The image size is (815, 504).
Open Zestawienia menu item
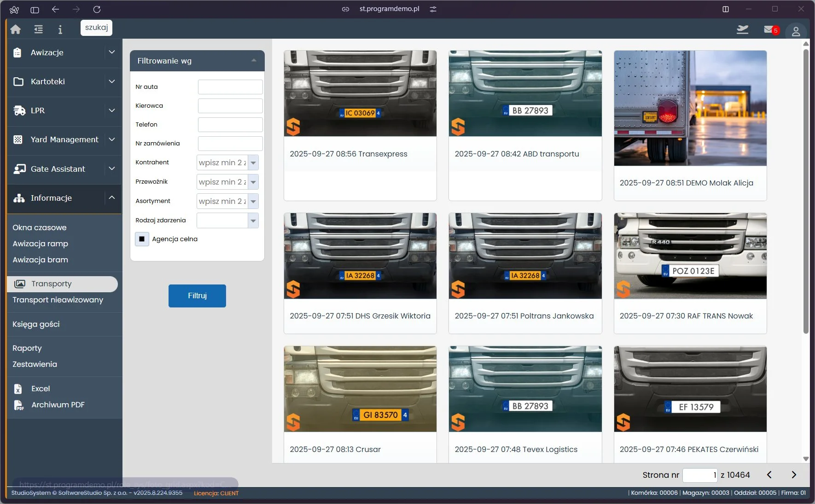[x=35, y=364]
